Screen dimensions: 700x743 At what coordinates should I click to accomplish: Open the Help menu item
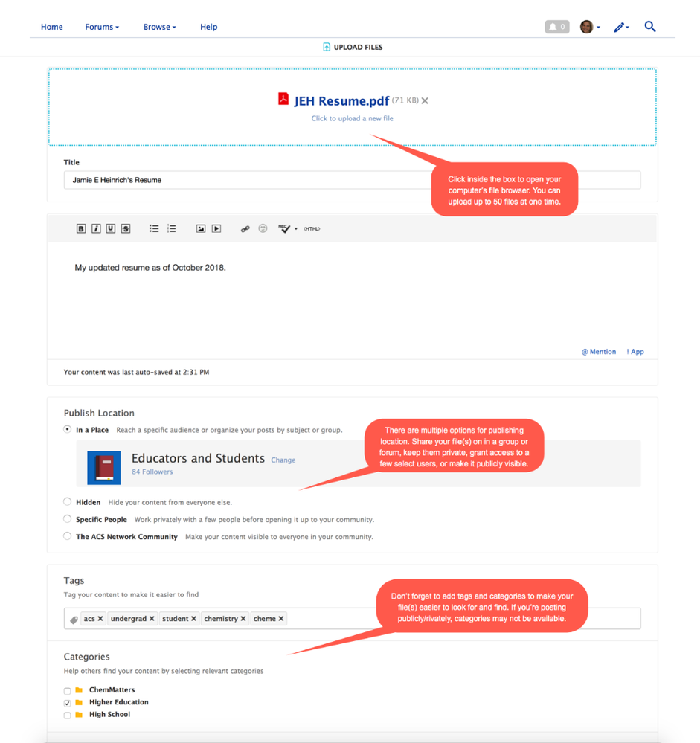coord(208,27)
